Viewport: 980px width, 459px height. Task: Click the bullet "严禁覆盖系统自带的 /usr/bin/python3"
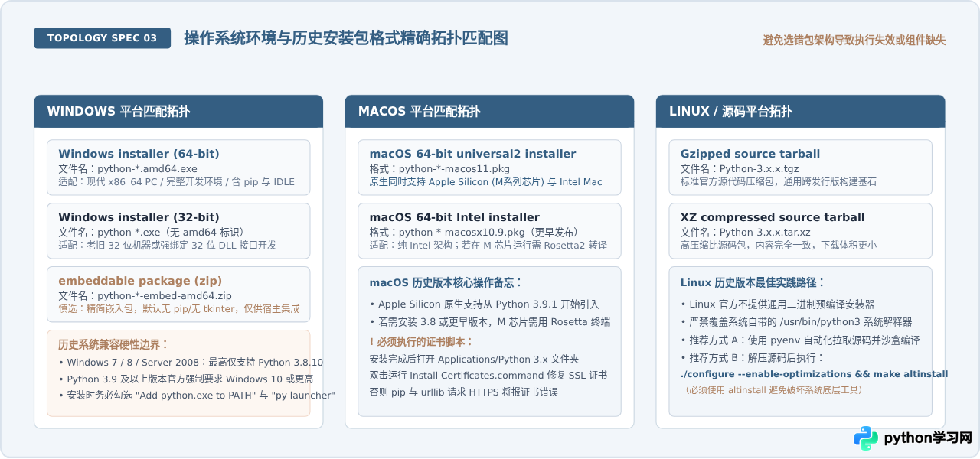tap(796, 322)
